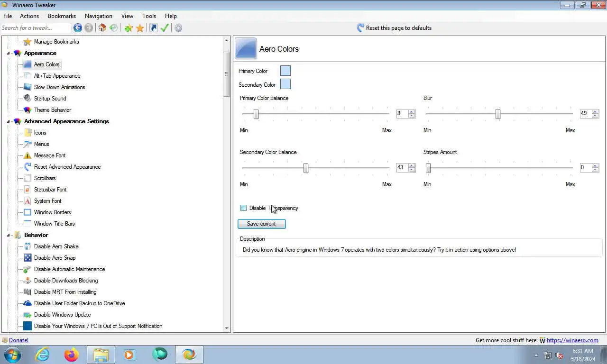The image size is (607, 364).
Task: Open the Tools menu
Action: click(149, 16)
